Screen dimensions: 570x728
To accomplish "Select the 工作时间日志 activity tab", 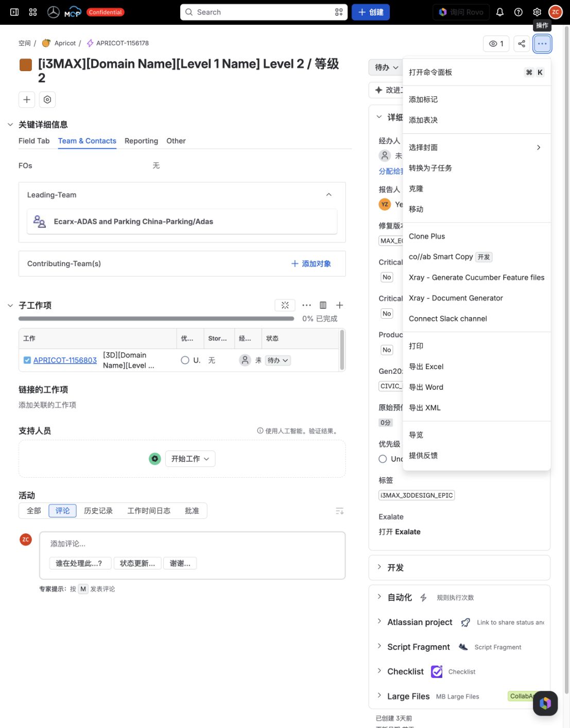I will [x=149, y=511].
